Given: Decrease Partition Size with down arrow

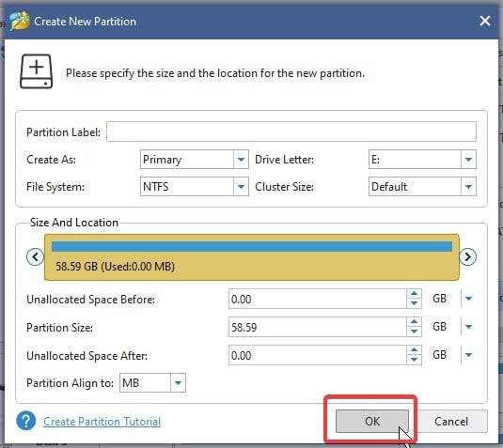Looking at the screenshot, I should (x=414, y=332).
